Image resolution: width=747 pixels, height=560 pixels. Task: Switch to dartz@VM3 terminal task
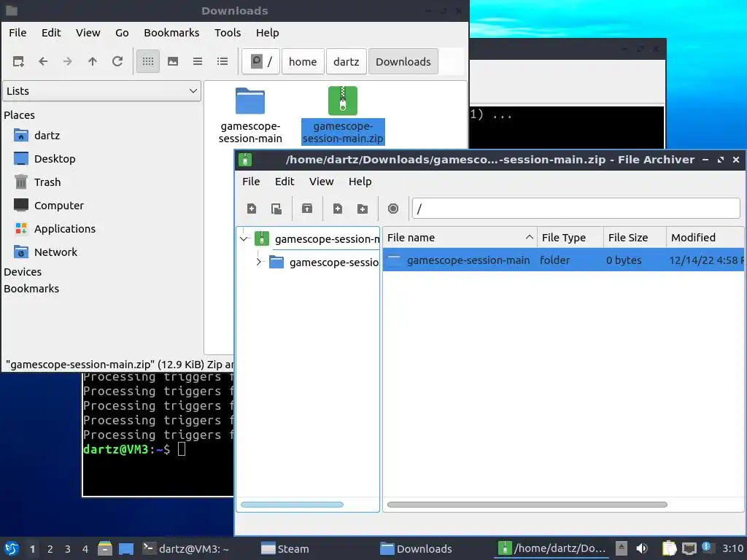[186, 549]
